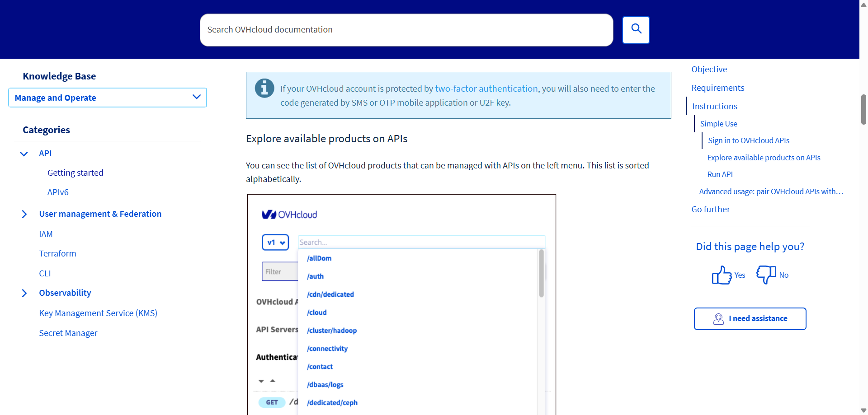Screen dimensions: 868x415
Task: Jump to Objective section
Action: 709,69
